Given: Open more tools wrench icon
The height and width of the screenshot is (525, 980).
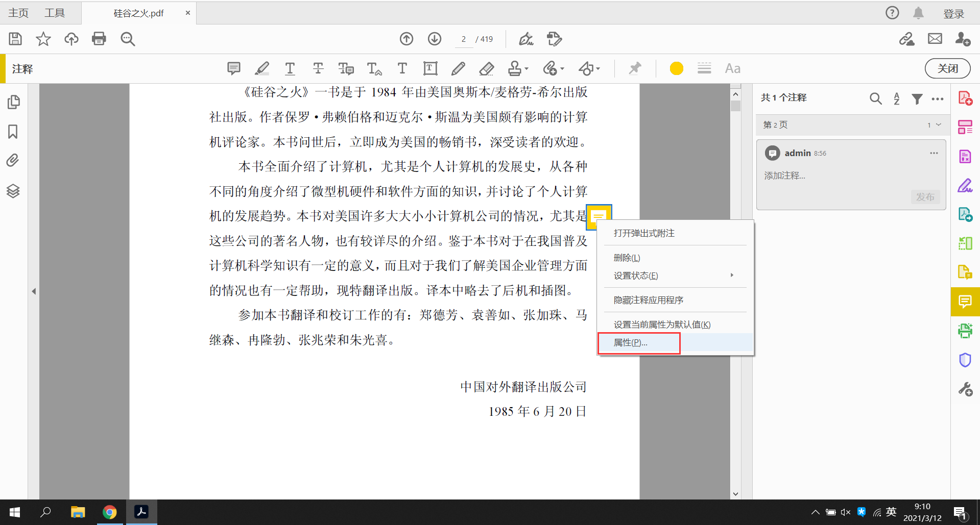Looking at the screenshot, I should [x=965, y=389].
